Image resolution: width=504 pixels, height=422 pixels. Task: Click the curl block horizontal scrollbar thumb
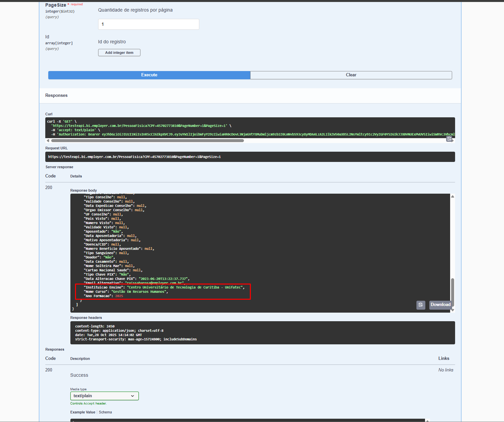click(x=147, y=141)
